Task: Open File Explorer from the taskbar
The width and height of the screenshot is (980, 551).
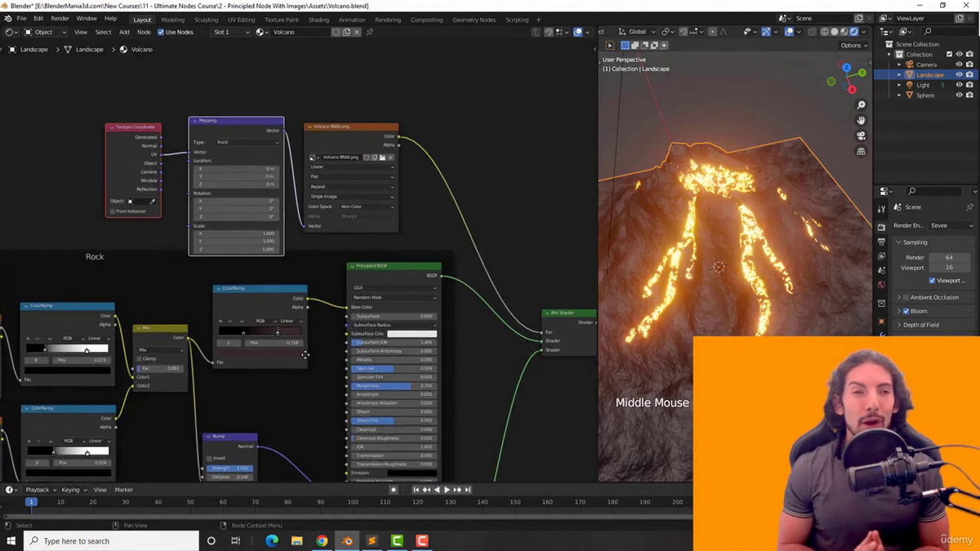Action: 296,540
